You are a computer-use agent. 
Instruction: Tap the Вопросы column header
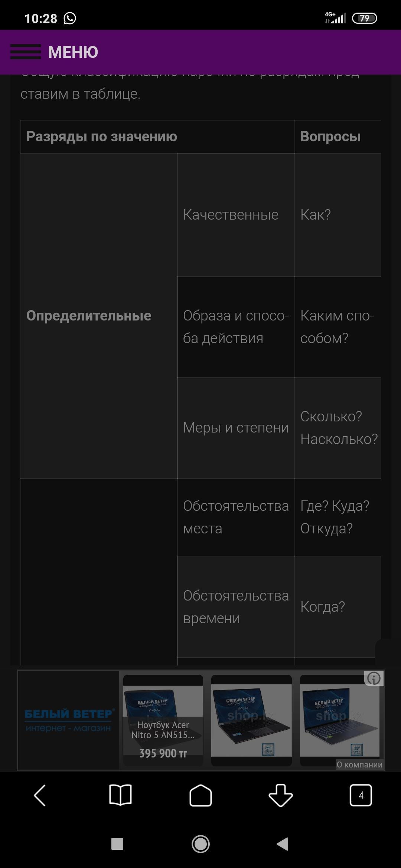330,137
